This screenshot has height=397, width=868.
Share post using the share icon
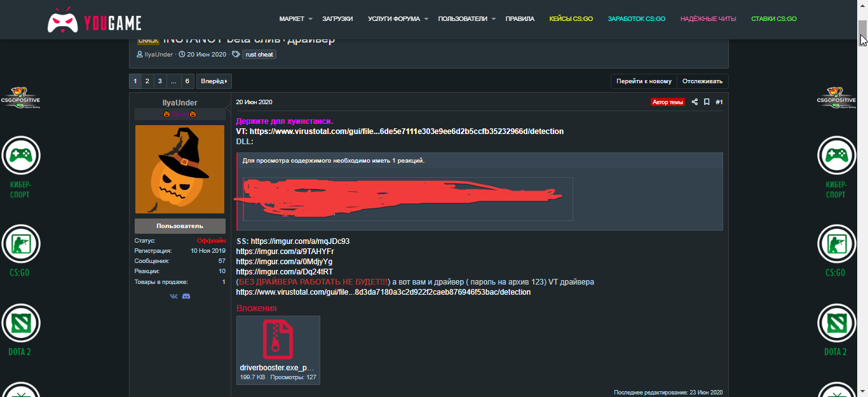[695, 102]
